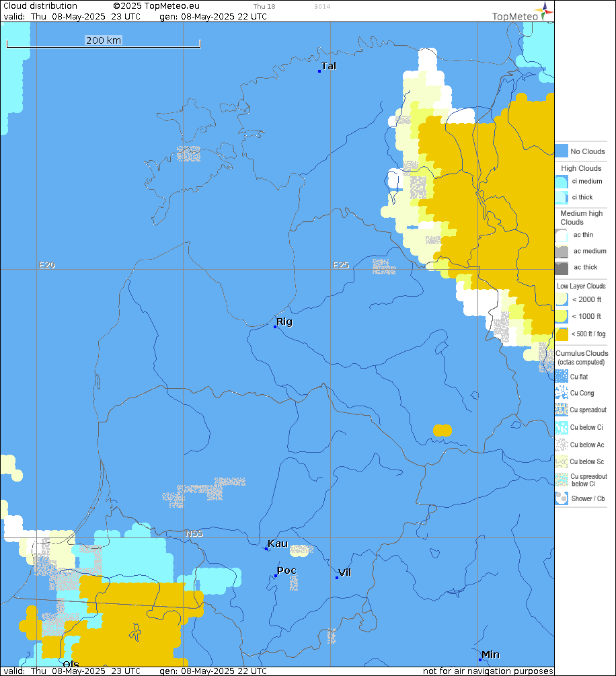This screenshot has width=616, height=676.
Task: Click the 'Medium high Clouds' legend heading
Action: 582,218
